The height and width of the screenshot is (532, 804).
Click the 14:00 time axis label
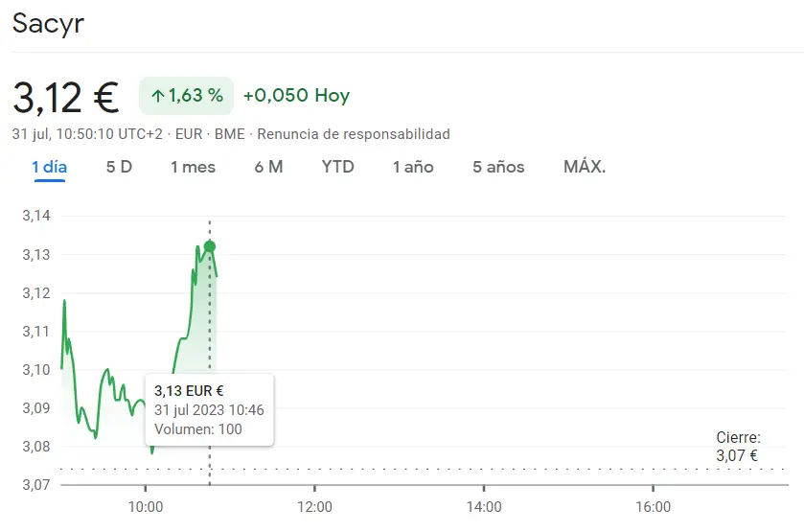[x=484, y=507]
